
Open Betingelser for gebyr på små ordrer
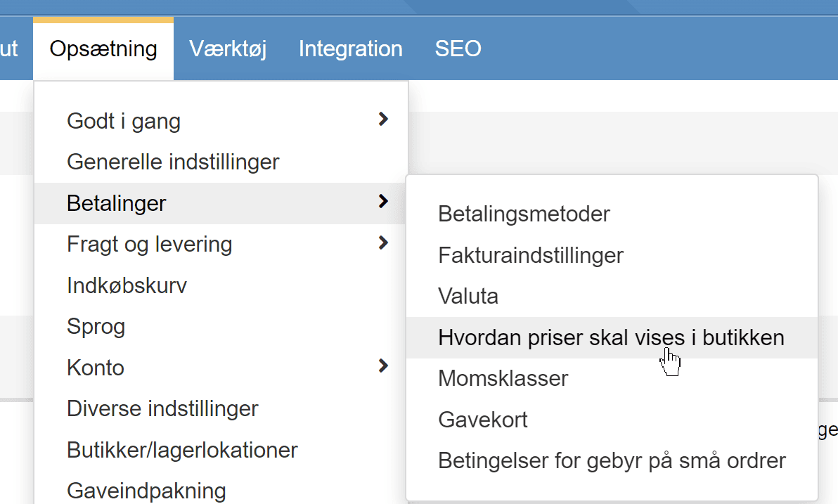pyautogui.click(x=612, y=460)
